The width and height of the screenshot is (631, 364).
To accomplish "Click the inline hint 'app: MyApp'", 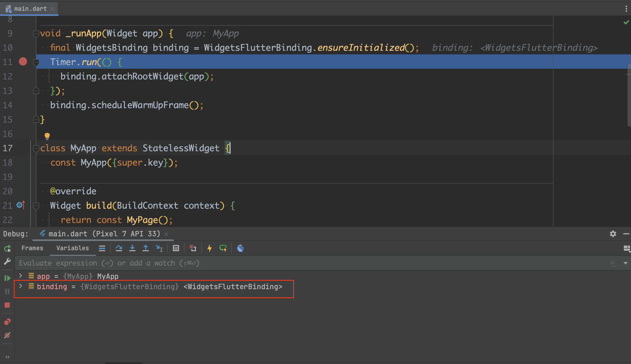I will tap(212, 34).
